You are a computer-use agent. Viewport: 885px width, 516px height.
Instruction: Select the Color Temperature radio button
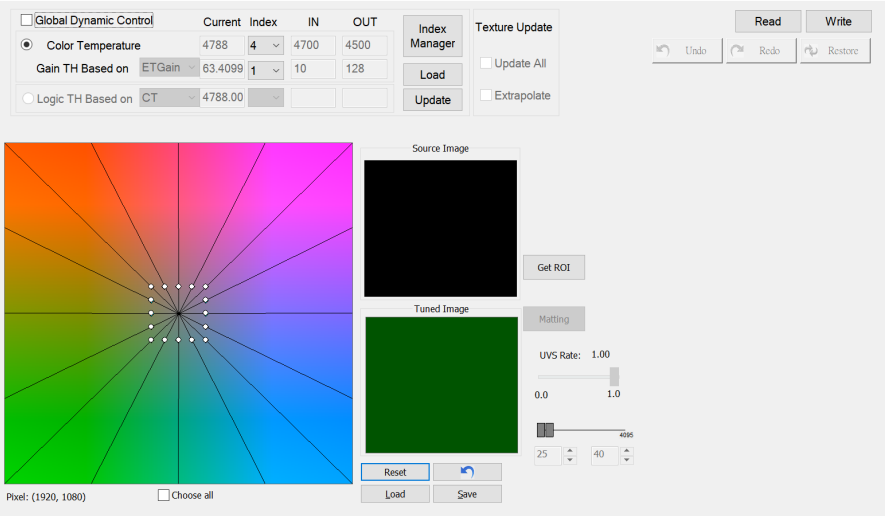coord(27,45)
